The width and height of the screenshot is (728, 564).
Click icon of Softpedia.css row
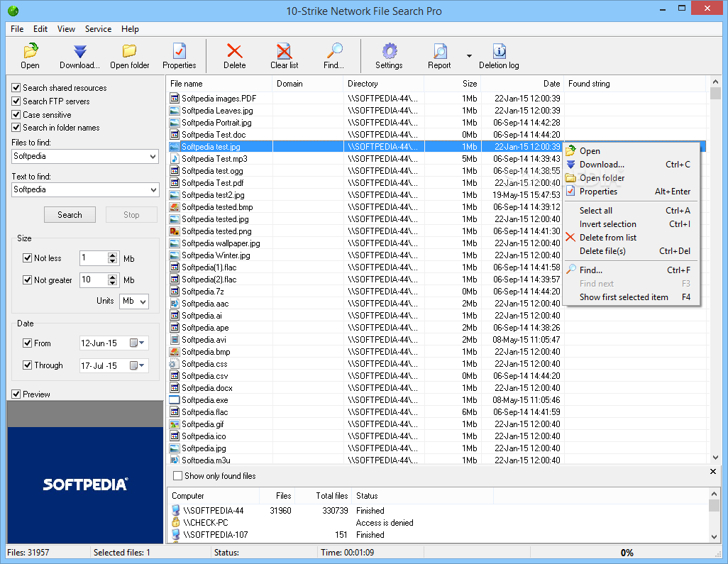tap(174, 364)
